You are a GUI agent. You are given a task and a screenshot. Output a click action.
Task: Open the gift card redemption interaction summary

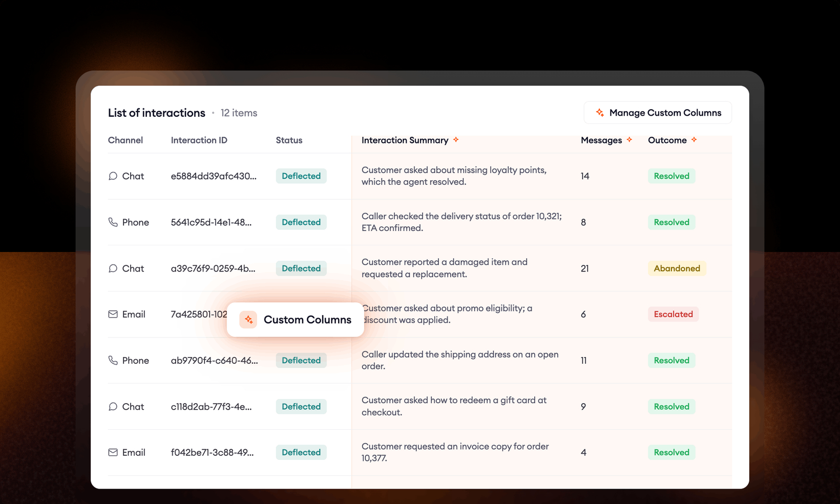(454, 406)
